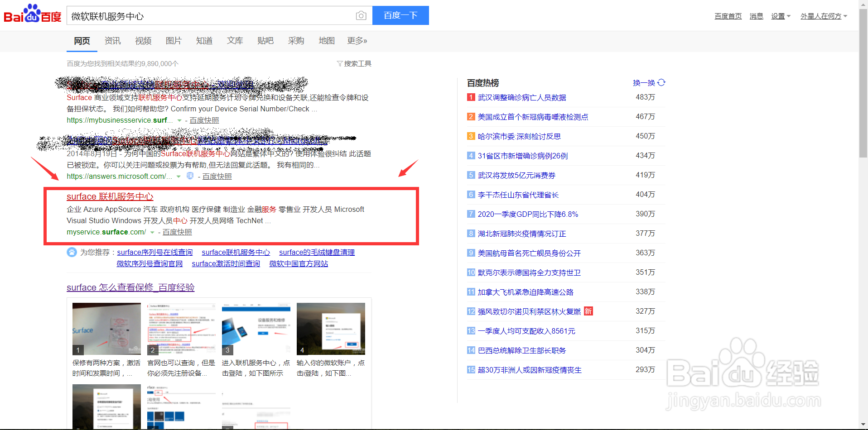This screenshot has height=430, width=868.
Task: Open hot topic 巴西总统解除卫生部长职务
Action: coord(522,350)
